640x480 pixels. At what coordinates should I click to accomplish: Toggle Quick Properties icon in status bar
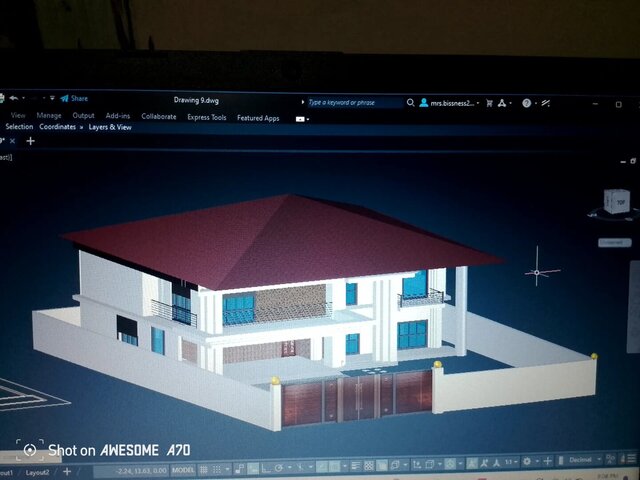611,459
